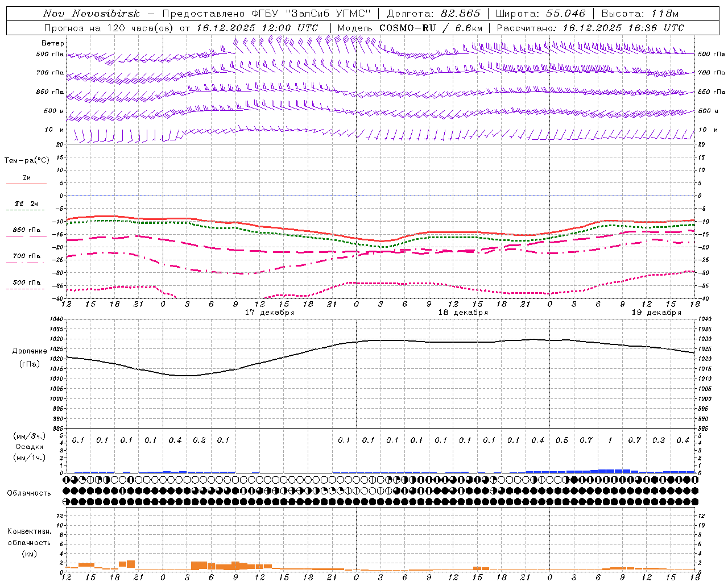Screen dimensions: 728x582
Task: Click the dash-dot sample under '700 гПа' legend
Action: 26,263
